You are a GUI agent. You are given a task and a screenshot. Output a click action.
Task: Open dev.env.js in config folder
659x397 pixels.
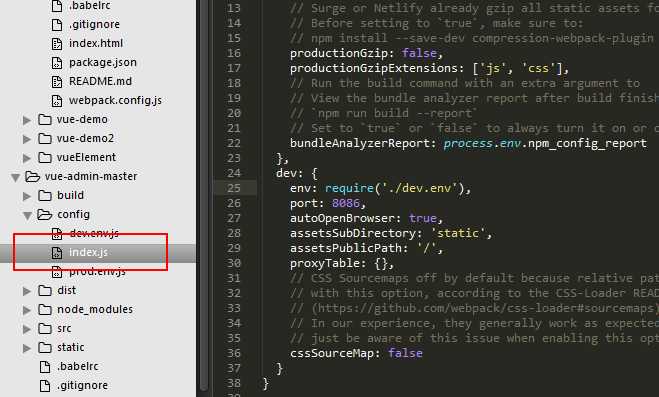click(94, 233)
